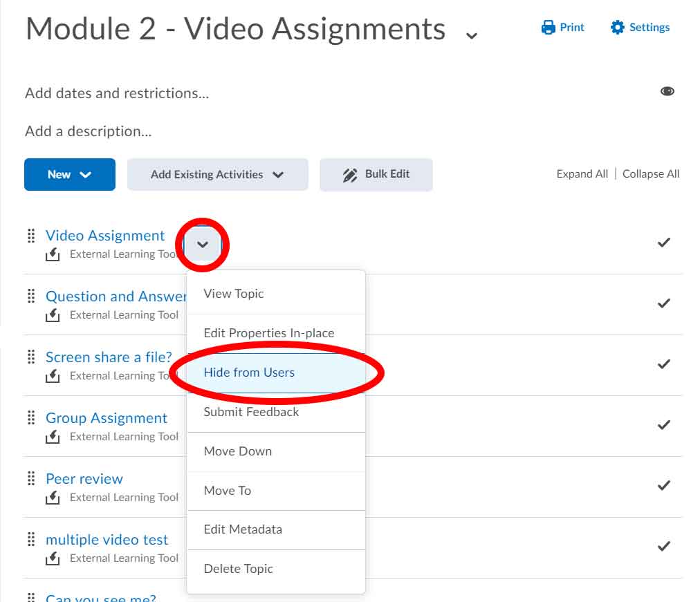The image size is (700, 602).
Task: Toggle completion checkmark for Video Assignment
Action: (x=663, y=243)
